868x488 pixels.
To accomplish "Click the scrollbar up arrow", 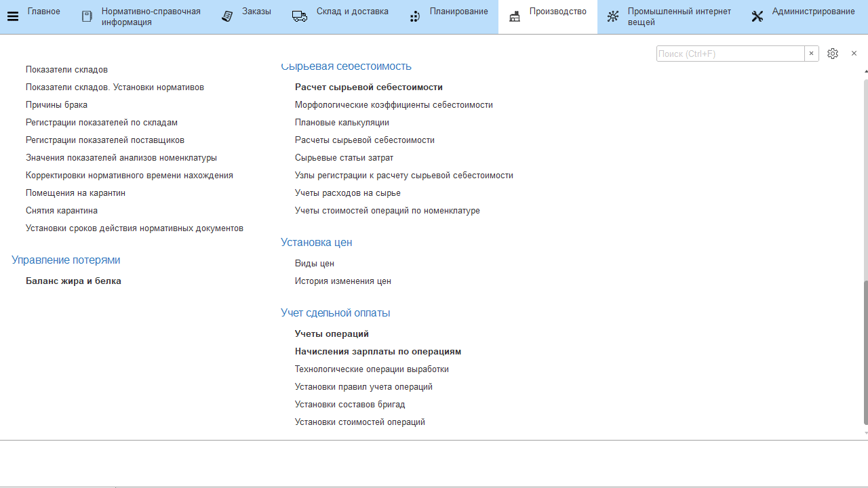I will 865,71.
